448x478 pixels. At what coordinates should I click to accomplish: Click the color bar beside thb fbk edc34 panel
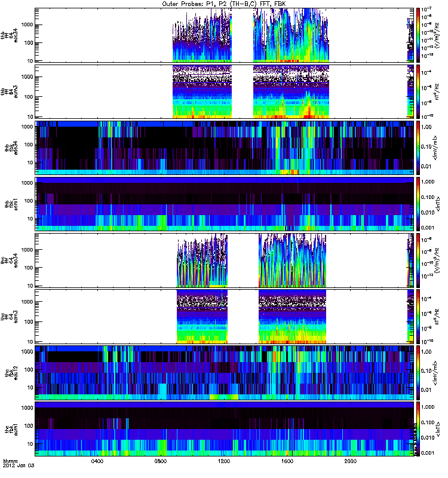coord(418,148)
